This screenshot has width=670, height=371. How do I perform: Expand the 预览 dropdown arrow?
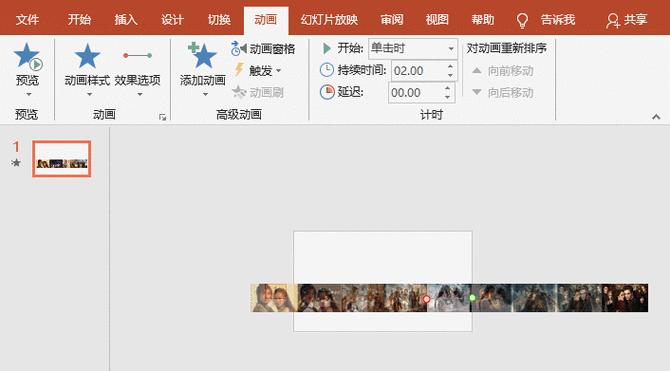pos(29,94)
